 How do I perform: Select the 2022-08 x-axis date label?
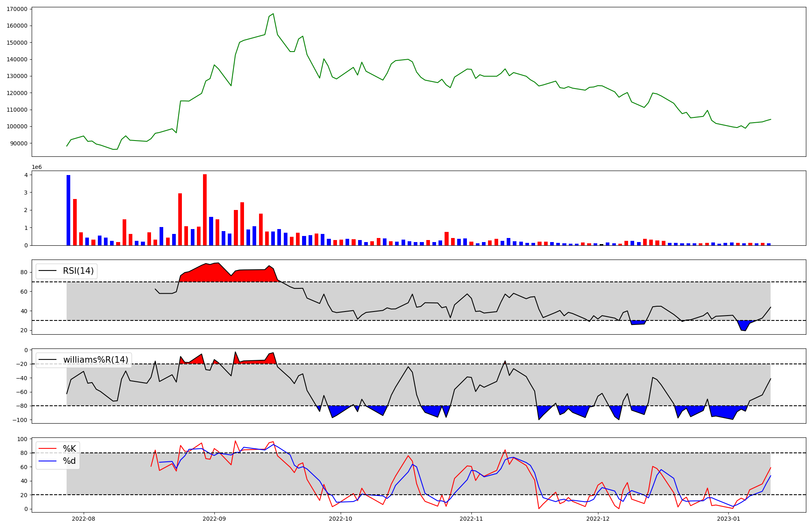(x=84, y=519)
